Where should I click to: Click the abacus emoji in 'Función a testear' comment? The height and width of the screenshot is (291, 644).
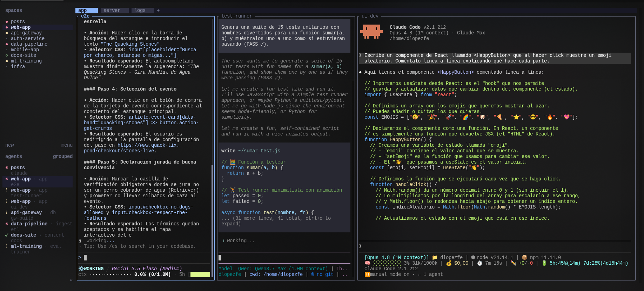pos(233,162)
